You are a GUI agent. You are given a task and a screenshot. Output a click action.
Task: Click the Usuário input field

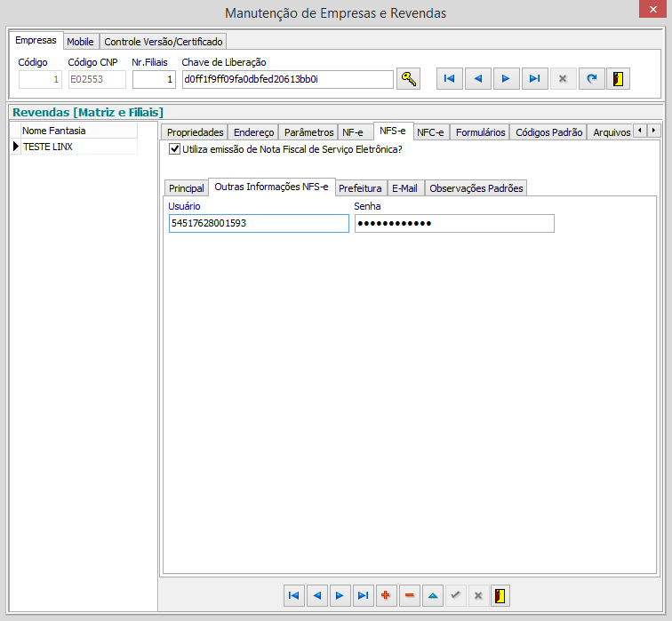(259, 223)
